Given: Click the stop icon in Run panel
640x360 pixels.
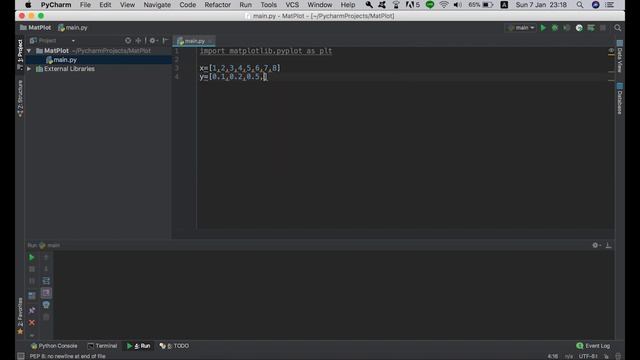Looking at the screenshot, I should (x=31, y=269).
